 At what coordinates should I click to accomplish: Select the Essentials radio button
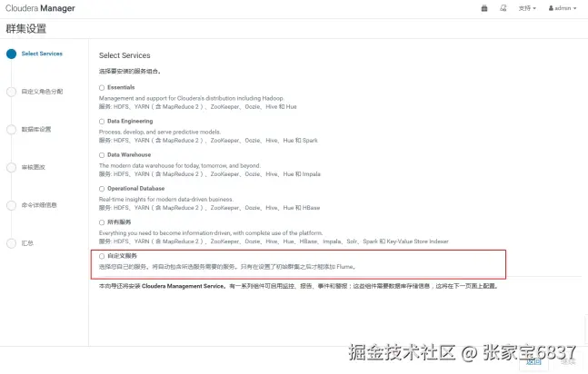102,88
